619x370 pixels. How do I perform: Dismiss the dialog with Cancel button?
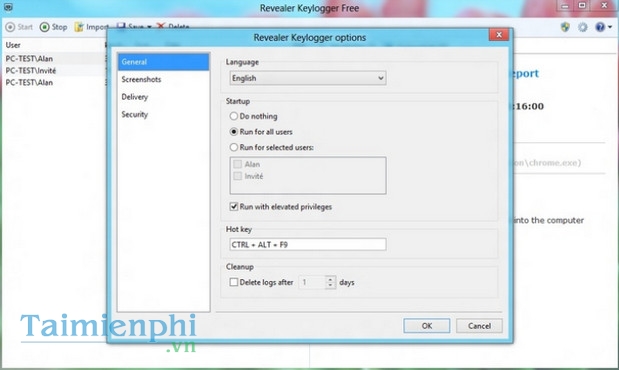479,326
